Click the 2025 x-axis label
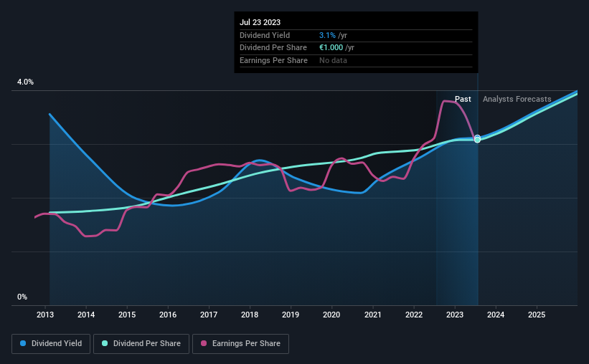The height and width of the screenshot is (364, 589). coord(537,315)
